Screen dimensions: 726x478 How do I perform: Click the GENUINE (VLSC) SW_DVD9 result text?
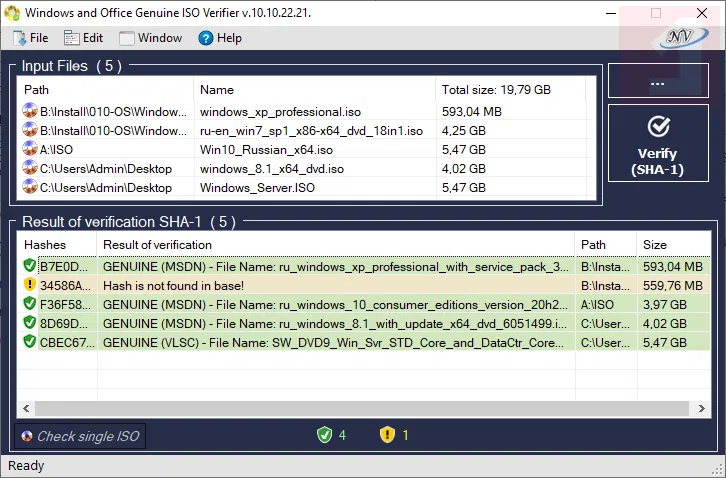tap(333, 343)
